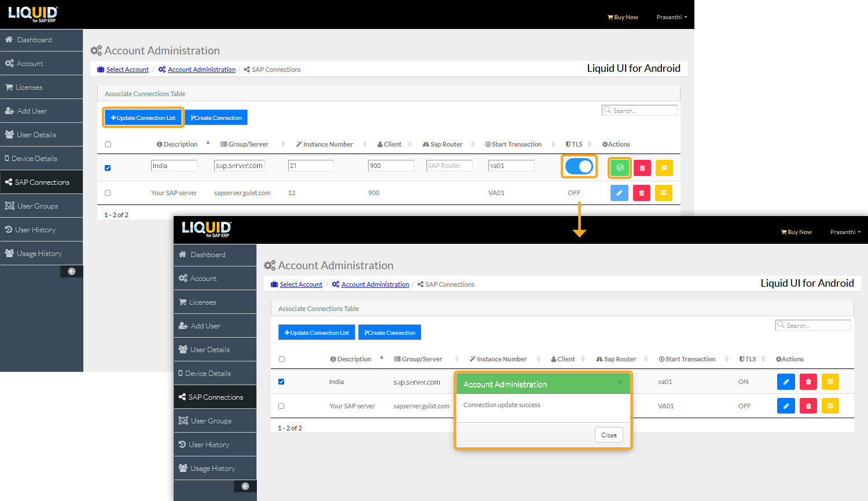Click blue edit pencil for Your SAP server

click(x=619, y=193)
